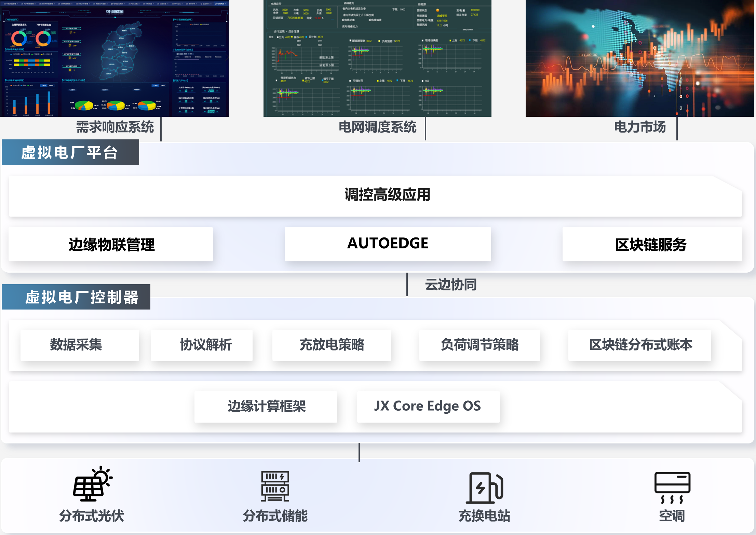Click the 边缘物联管理 box
756x535 pixels.
(x=111, y=244)
